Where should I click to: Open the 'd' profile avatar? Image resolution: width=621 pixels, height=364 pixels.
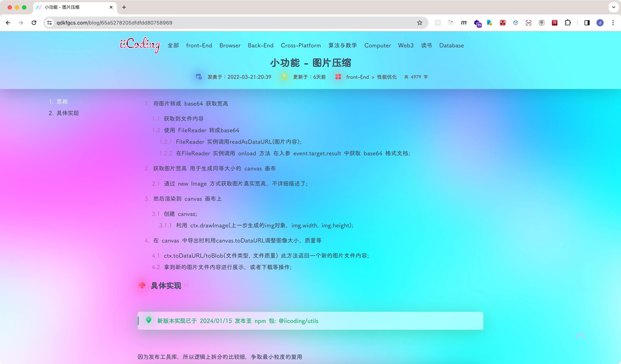click(x=600, y=23)
